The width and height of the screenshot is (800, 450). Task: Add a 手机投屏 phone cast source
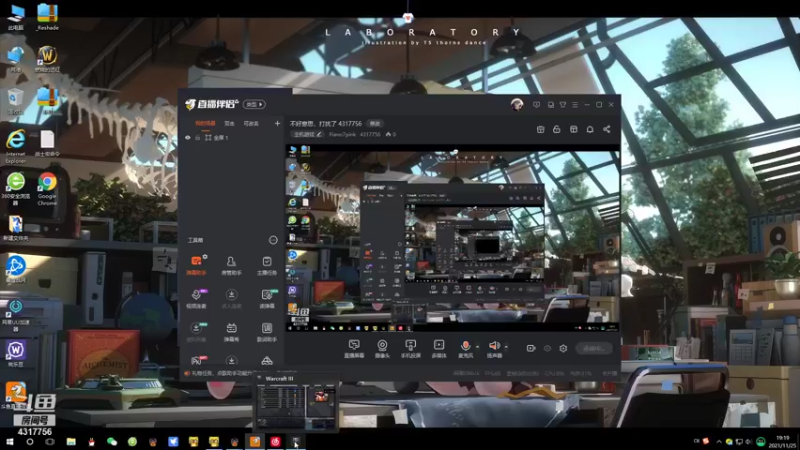pos(410,348)
